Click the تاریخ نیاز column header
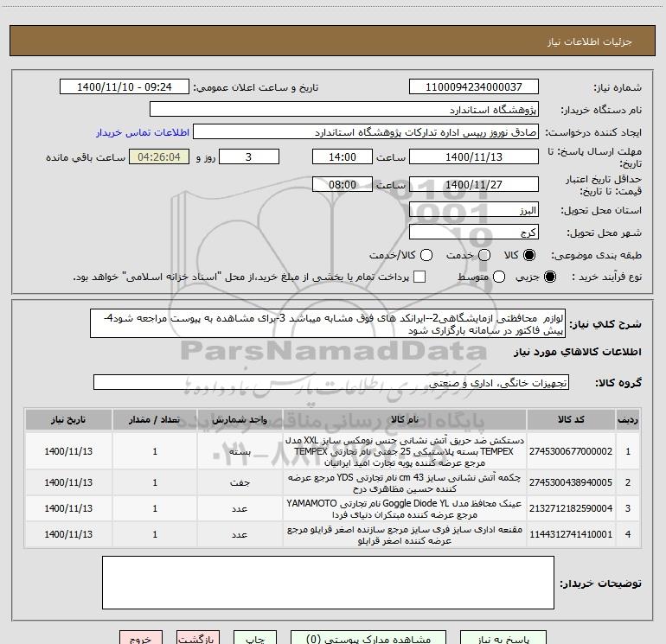 coord(68,420)
